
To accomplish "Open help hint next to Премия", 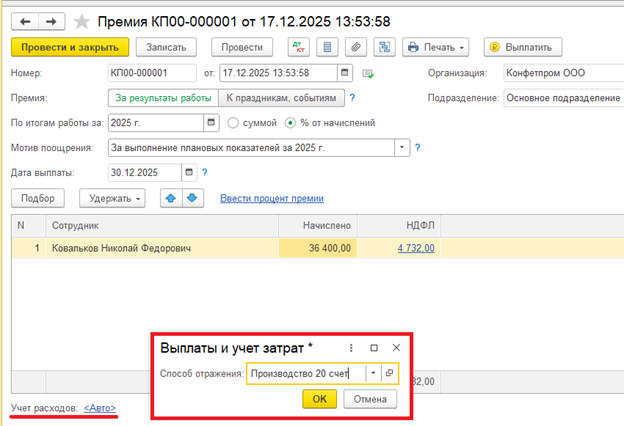I will click(352, 98).
